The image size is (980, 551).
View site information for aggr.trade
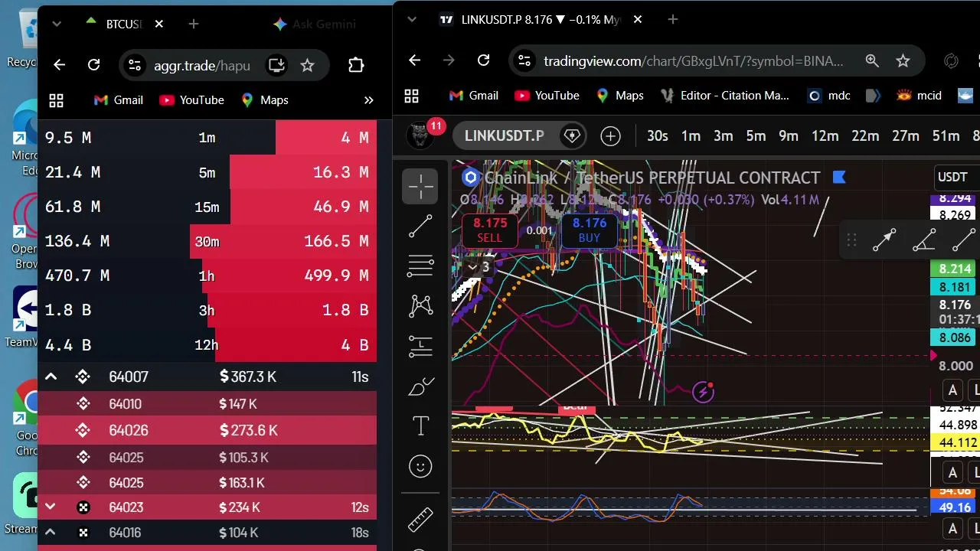pos(134,65)
